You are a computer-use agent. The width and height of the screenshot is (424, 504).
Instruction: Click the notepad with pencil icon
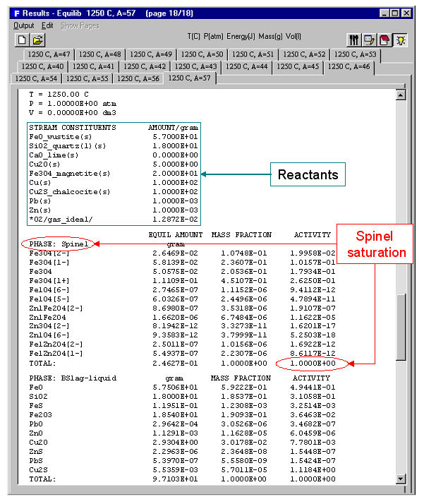point(370,40)
